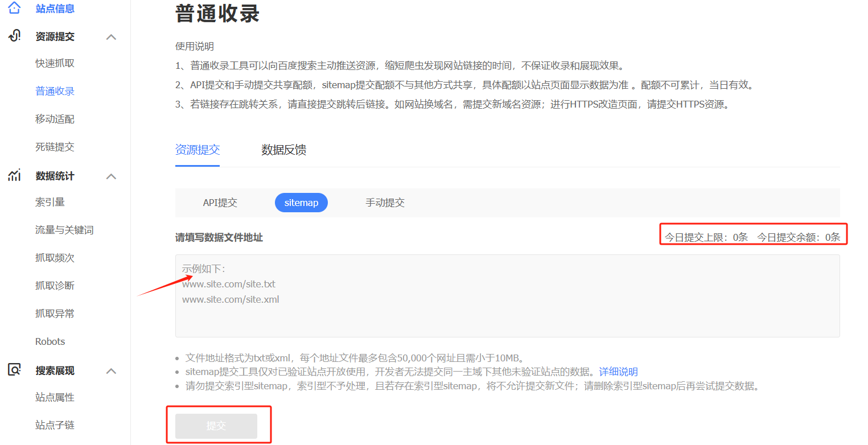Navigate to 抓取诊断 in sidebar
868x445 pixels.
pos(55,286)
